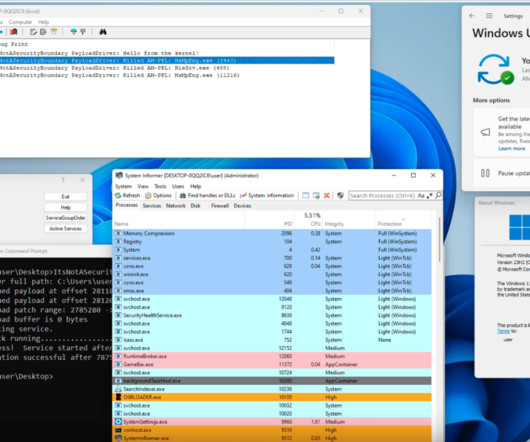Click the SystemSettings.exe gear icon
530x442 pixels.
(x=118, y=422)
